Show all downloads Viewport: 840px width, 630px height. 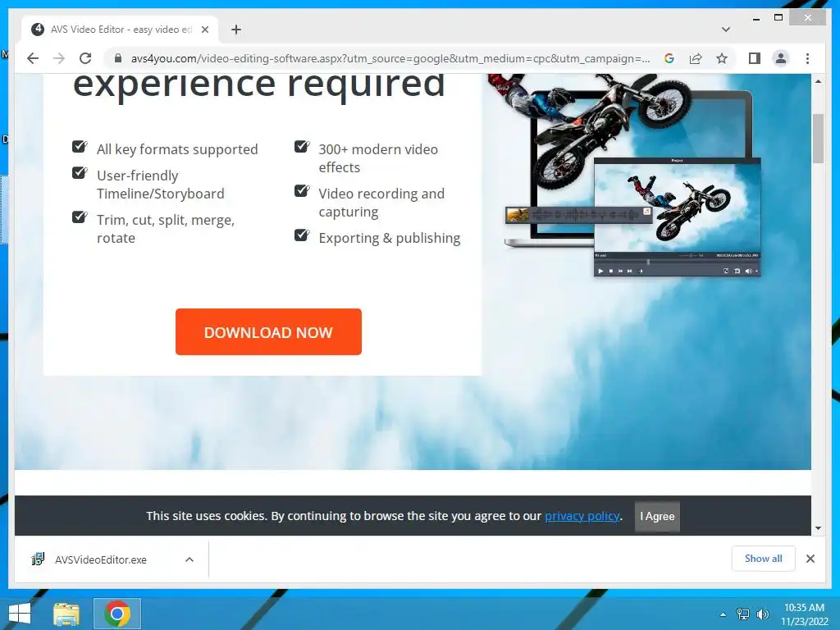(x=764, y=559)
